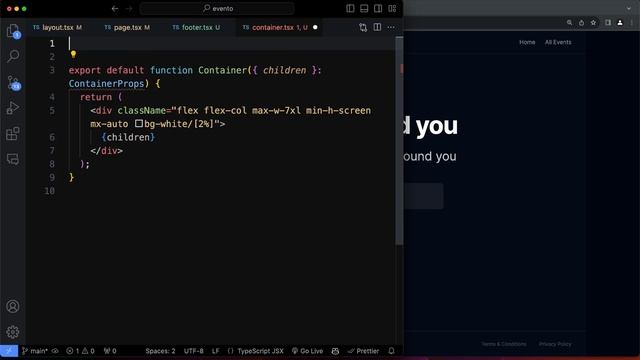Click the search input on the web page
This screenshot has width=640, height=360.
(423, 196)
